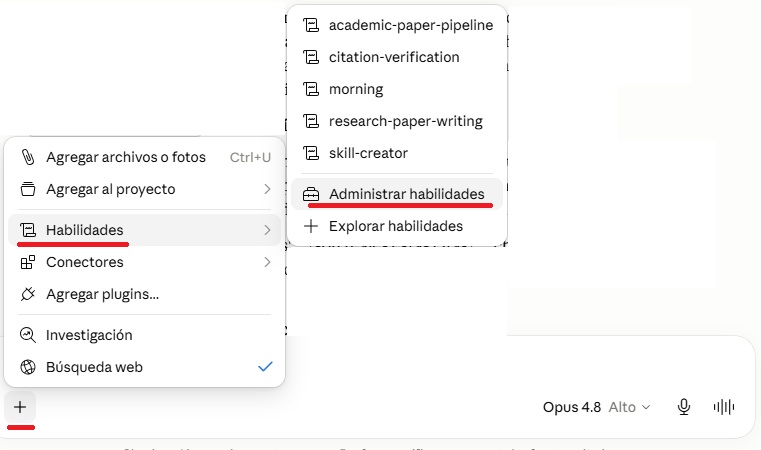Start voice dictation with microphone icon
761x450 pixels.
click(684, 407)
